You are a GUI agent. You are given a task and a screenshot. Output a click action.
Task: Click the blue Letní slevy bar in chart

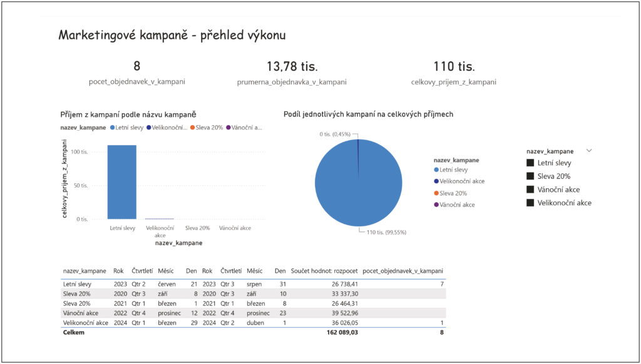(x=121, y=181)
